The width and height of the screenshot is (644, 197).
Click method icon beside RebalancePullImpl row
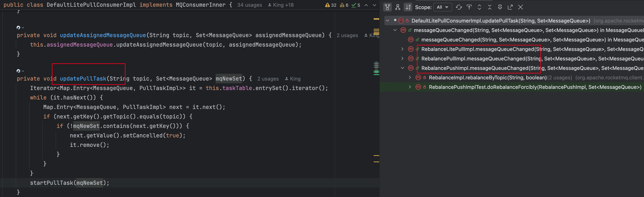click(x=411, y=58)
